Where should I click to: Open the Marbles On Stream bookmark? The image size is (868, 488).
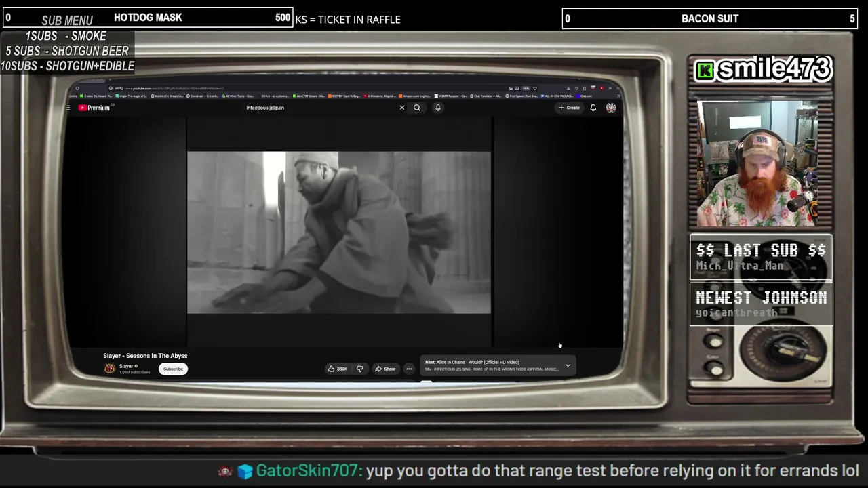[x=167, y=96]
